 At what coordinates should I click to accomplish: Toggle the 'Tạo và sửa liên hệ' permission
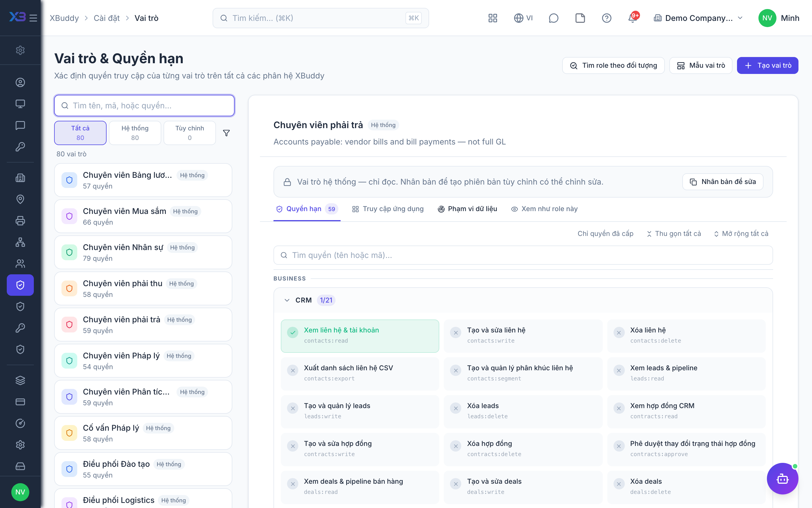(523, 336)
